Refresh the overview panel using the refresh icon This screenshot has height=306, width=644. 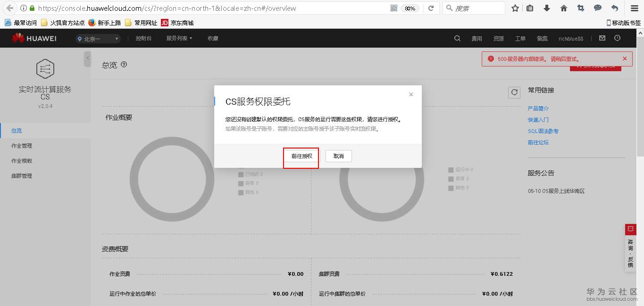[x=514, y=92]
